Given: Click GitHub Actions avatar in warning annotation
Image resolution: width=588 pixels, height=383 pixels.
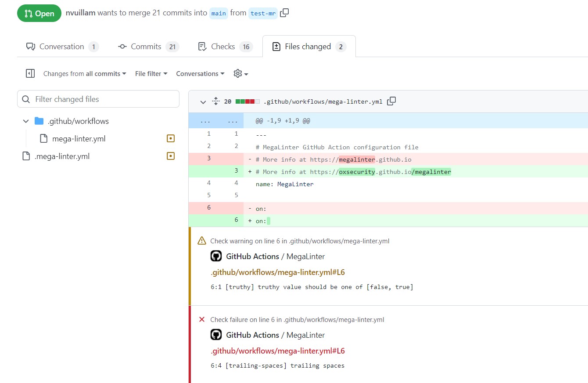Looking at the screenshot, I should pyautogui.click(x=216, y=256).
